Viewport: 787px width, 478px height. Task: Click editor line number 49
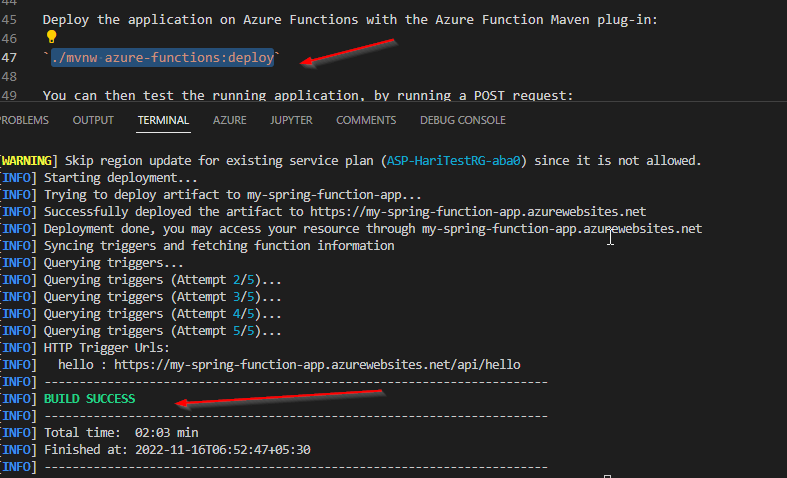click(10, 96)
